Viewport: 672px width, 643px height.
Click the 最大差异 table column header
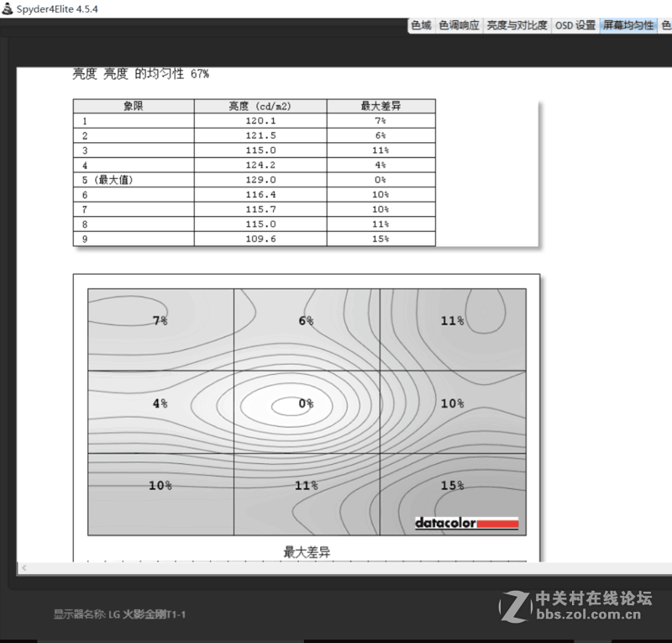click(x=381, y=106)
